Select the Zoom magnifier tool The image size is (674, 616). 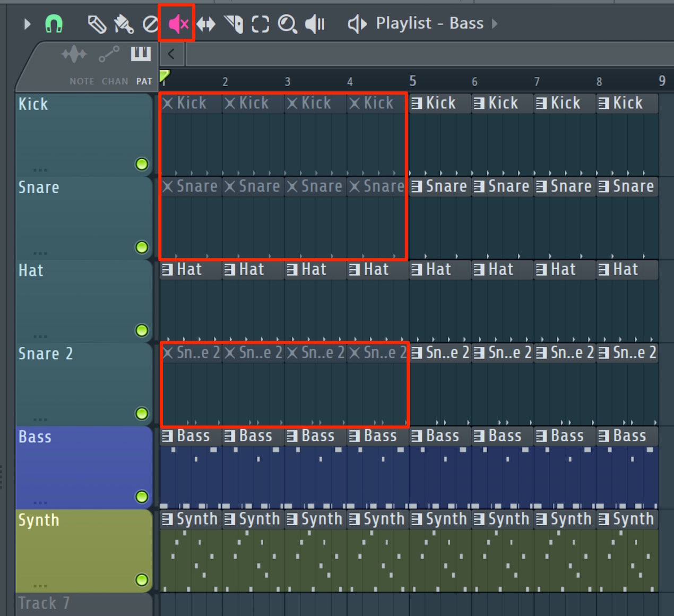point(287,24)
